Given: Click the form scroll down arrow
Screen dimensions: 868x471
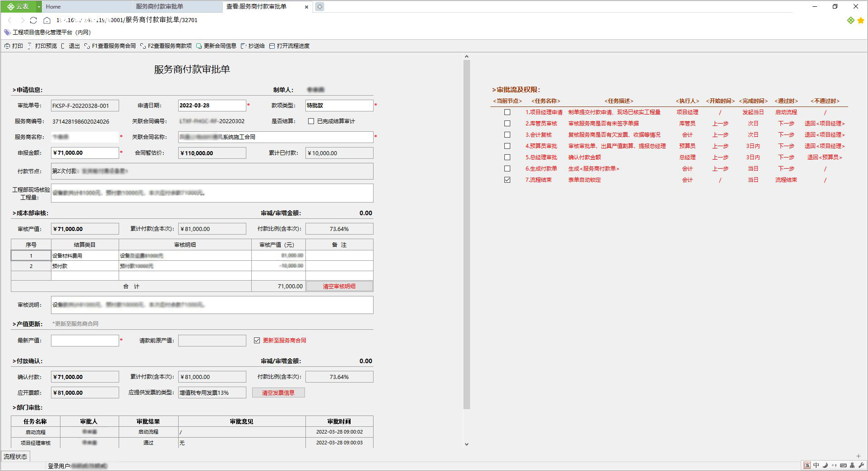Looking at the screenshot, I should [x=466, y=444].
